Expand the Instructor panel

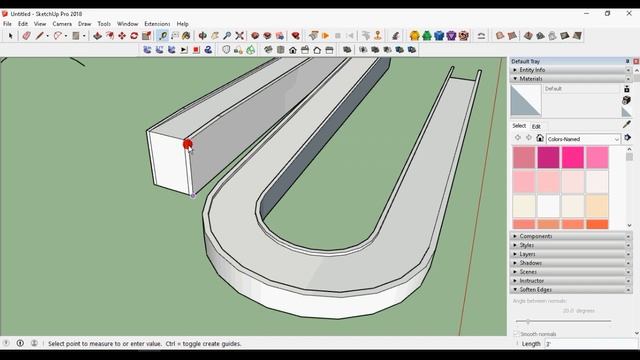[571, 280]
